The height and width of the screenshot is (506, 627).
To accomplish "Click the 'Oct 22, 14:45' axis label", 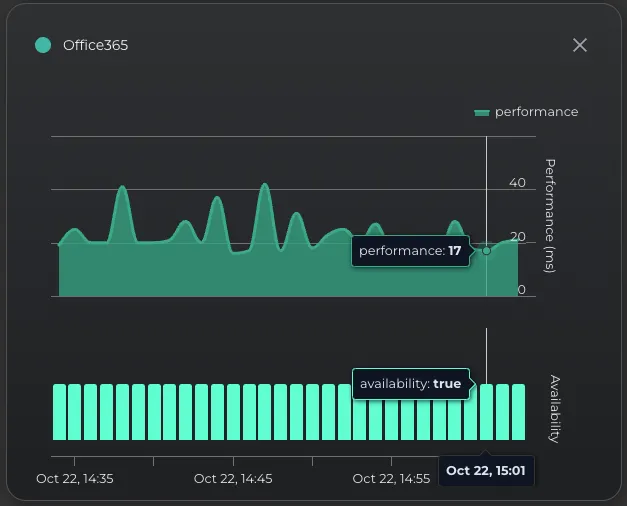I will (x=233, y=479).
